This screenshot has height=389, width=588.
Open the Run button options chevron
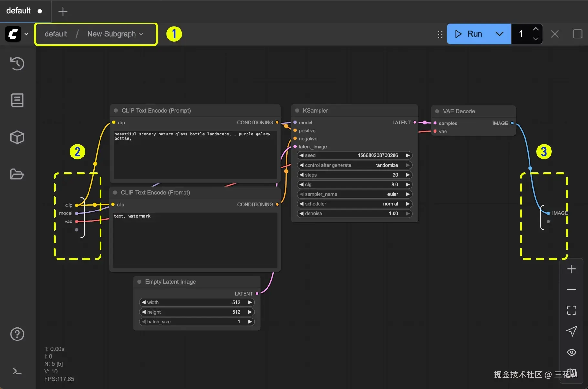(499, 34)
